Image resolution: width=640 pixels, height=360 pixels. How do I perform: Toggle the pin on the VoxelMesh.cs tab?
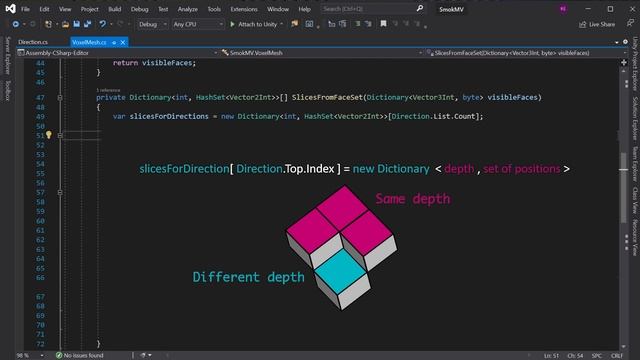click(114, 42)
